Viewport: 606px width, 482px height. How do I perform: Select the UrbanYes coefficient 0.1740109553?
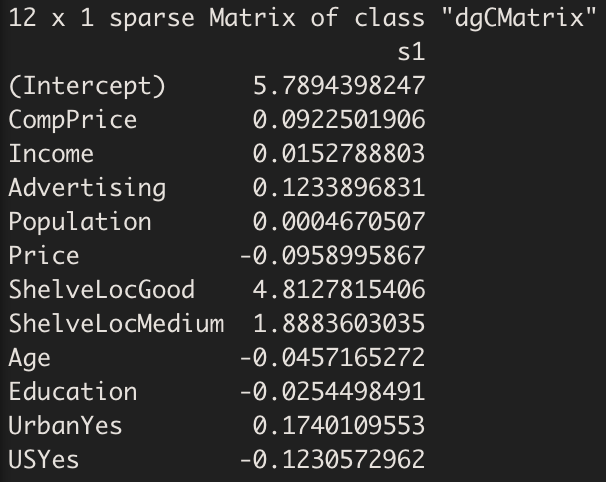(339, 426)
